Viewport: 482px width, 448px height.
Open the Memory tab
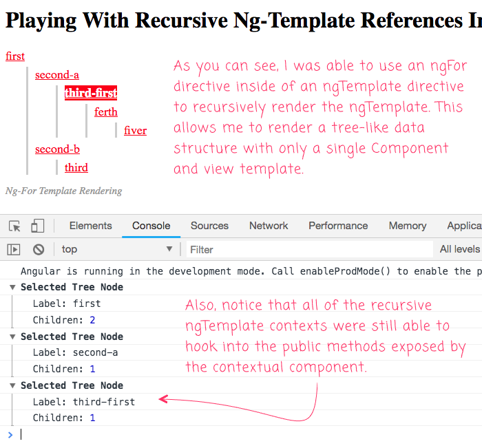click(x=407, y=226)
